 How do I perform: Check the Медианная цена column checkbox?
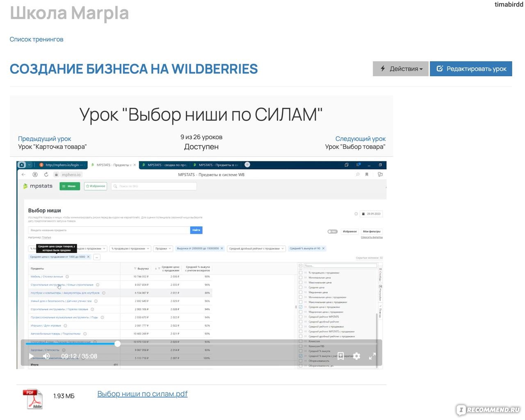(x=301, y=292)
